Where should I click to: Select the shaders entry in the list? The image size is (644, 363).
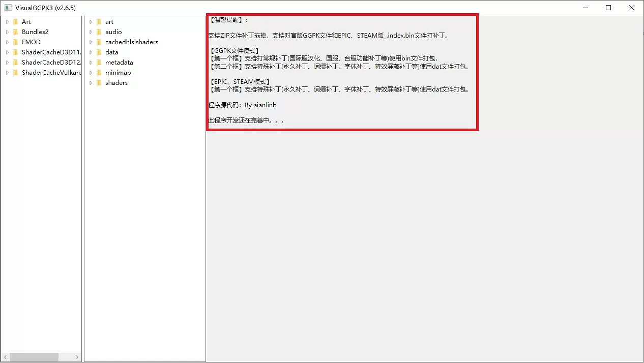pyautogui.click(x=116, y=82)
